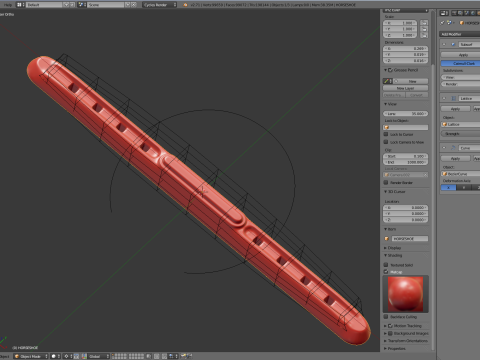Collapse the 3D Cursor panel
Screen dimensions: 480x360
click(x=385, y=192)
